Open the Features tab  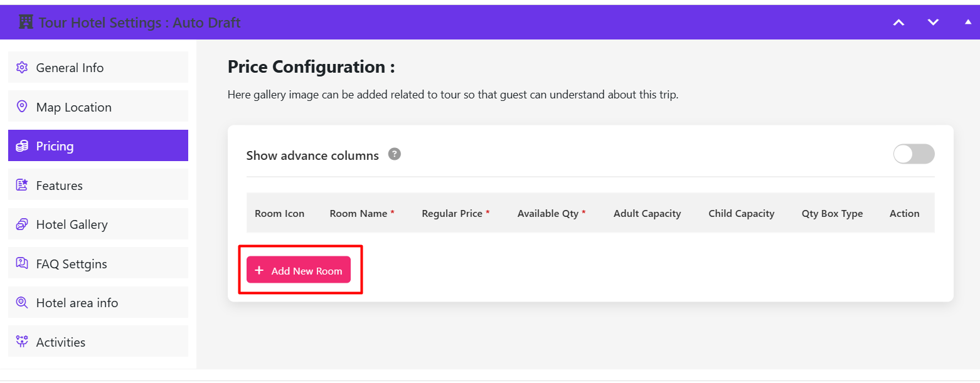coord(59,186)
